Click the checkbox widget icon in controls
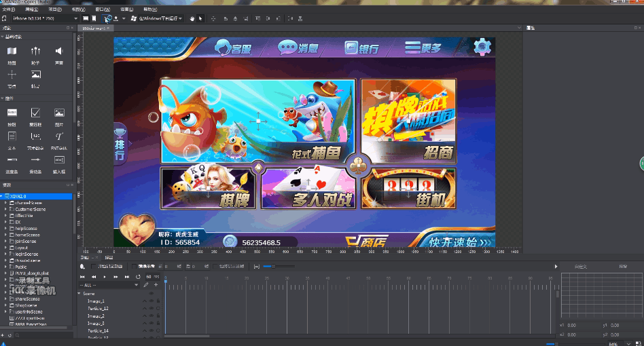The width and height of the screenshot is (644, 346). tap(36, 113)
